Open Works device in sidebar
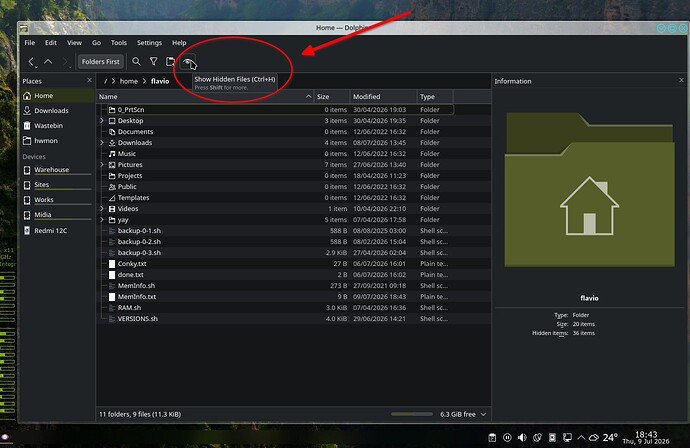This screenshot has width=690, height=448. point(57,200)
